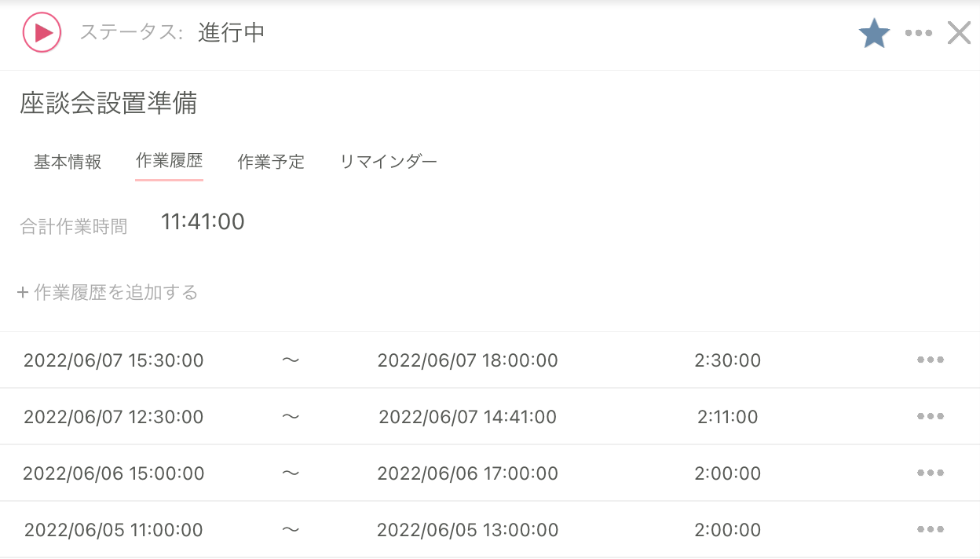The height and width of the screenshot is (559, 980).
Task: Toggle the blue star favorite icon
Action: pyautogui.click(x=874, y=34)
